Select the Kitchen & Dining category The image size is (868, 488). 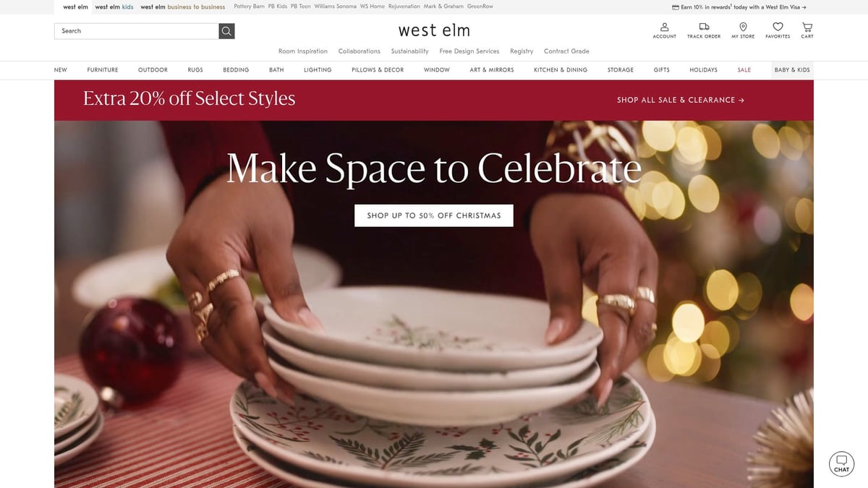tap(561, 70)
